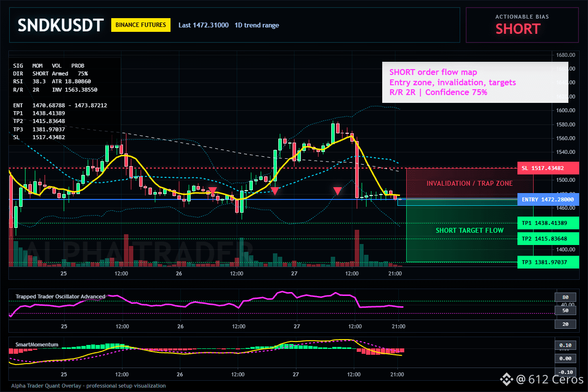Click the -0.10 SmartMomentum axis label

pos(565,372)
